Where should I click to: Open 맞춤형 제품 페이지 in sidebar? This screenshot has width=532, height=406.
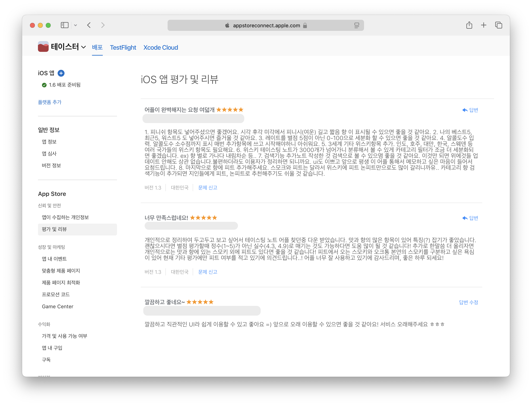(61, 271)
